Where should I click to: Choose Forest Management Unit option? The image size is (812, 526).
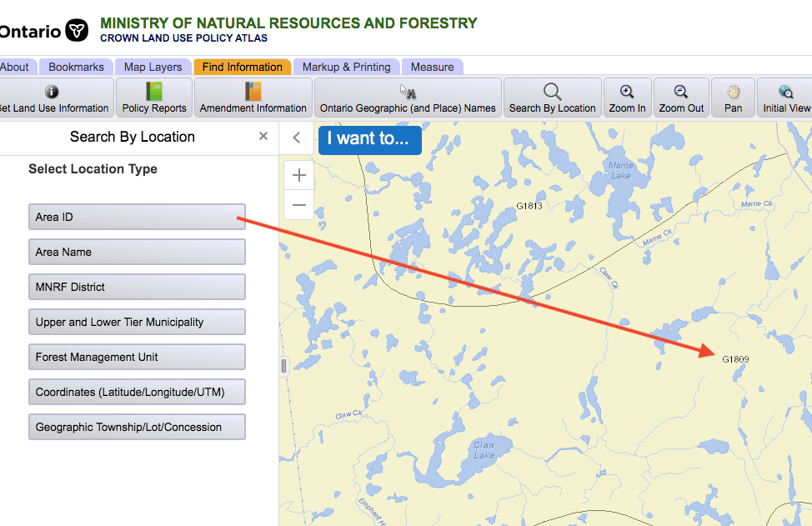coord(137,358)
